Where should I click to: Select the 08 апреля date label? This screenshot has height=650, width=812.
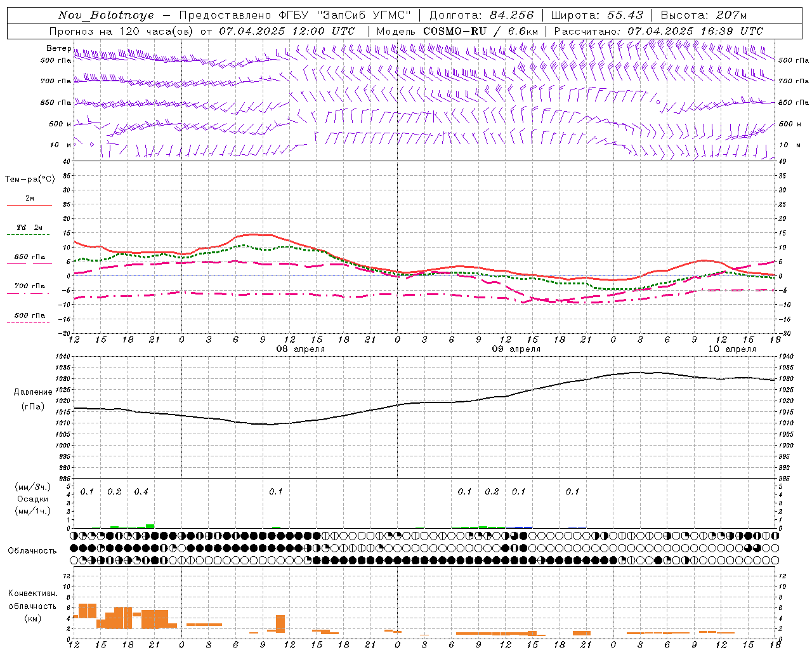point(300,349)
